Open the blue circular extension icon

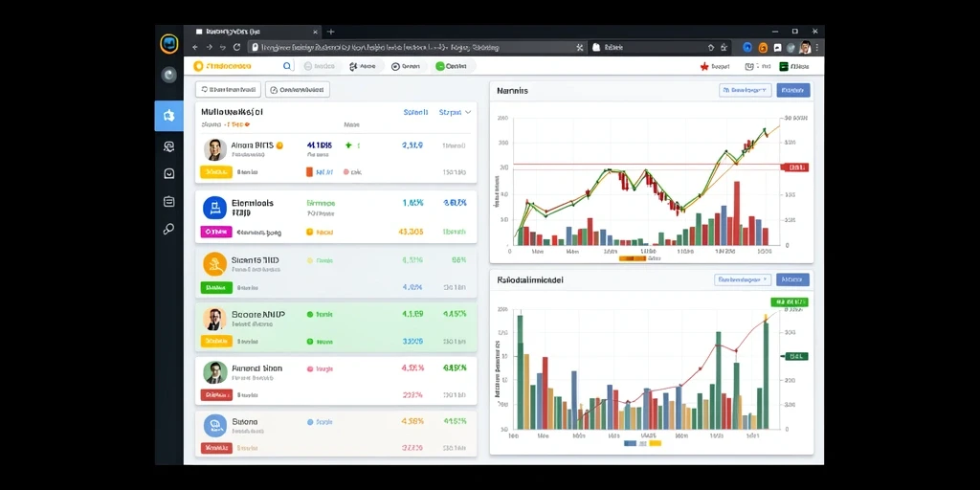[x=746, y=47]
